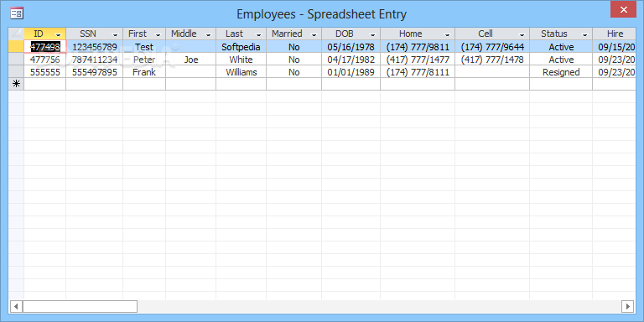Click first name cell Frank
This screenshot has height=322, width=644.
[144, 72]
